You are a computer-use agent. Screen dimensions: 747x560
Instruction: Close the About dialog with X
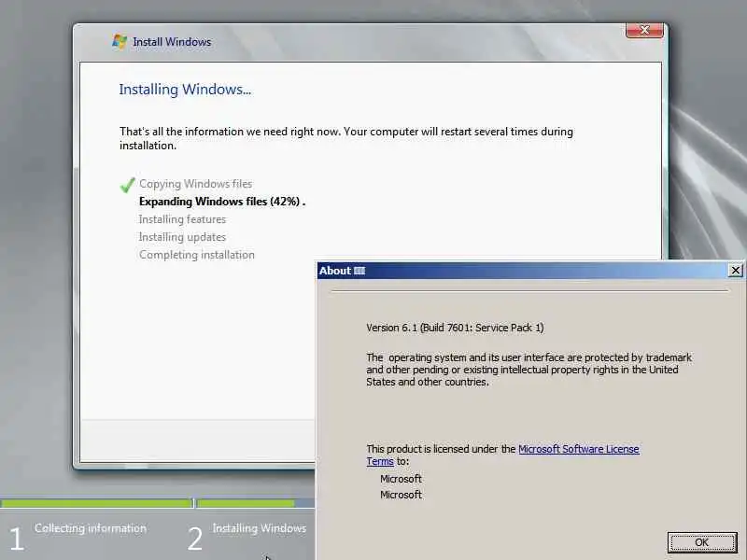736,271
